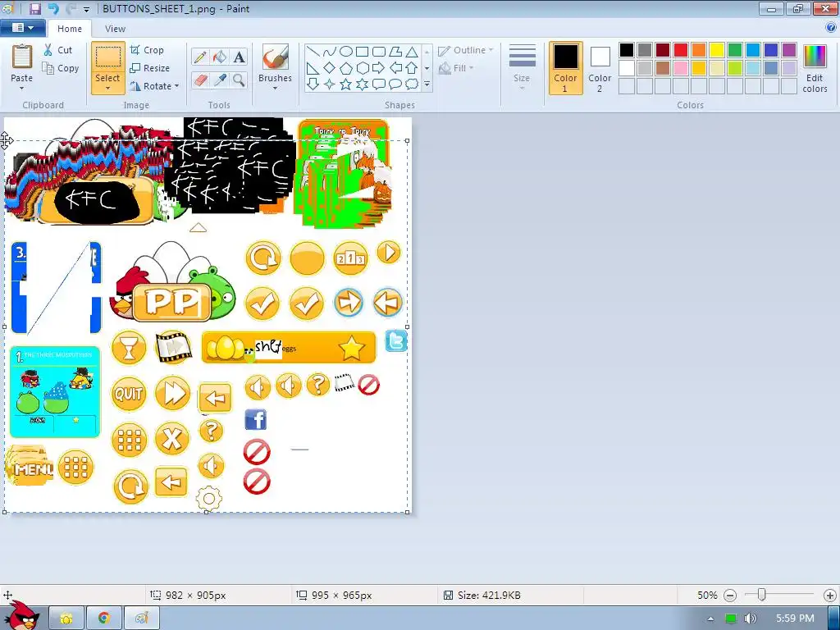This screenshot has height=630, width=840.
Task: Open the Brushes dropdown arrow
Action: coord(275,89)
